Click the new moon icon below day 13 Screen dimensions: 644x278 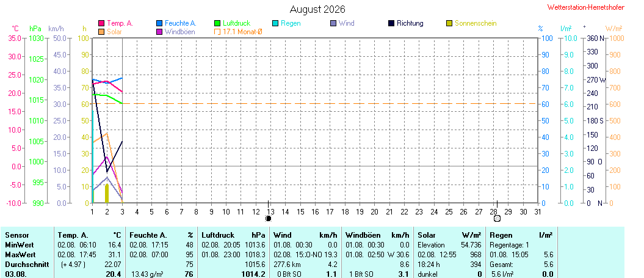coord(268,218)
